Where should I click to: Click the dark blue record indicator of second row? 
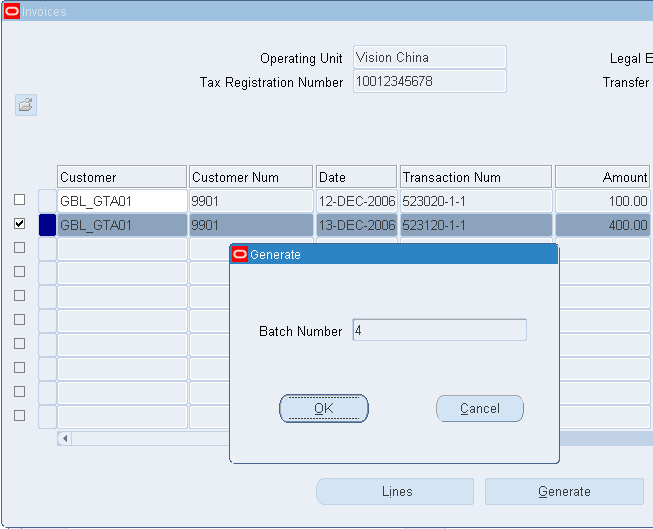47,225
